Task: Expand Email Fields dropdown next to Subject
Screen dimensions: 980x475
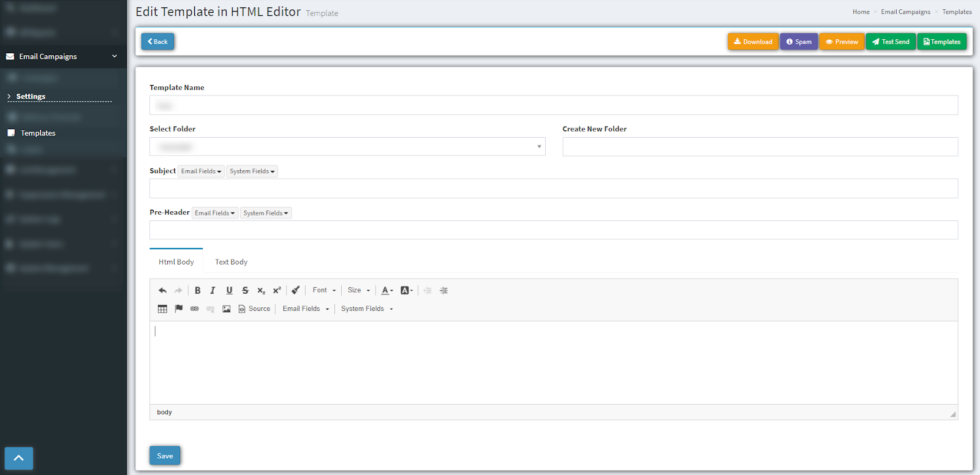Action: (201, 171)
